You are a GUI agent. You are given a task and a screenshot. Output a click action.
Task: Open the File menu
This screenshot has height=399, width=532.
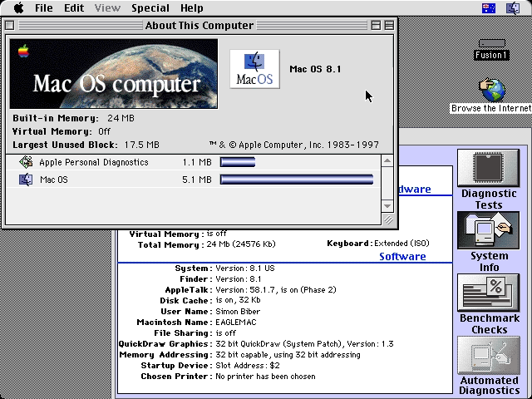tap(44, 7)
